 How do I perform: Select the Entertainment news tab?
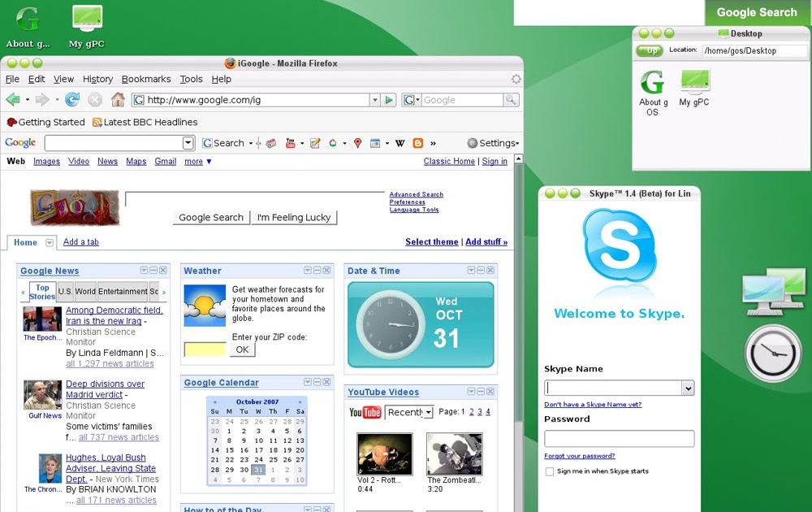[123, 292]
